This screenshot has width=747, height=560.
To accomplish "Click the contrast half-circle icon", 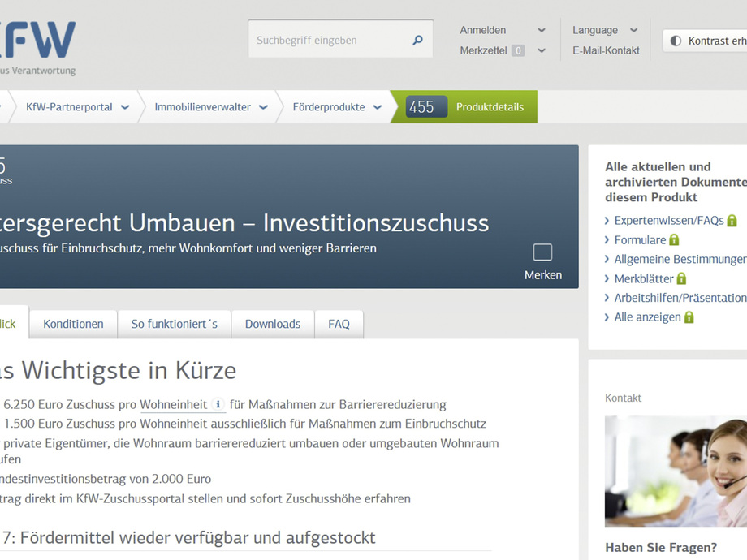I will (676, 41).
